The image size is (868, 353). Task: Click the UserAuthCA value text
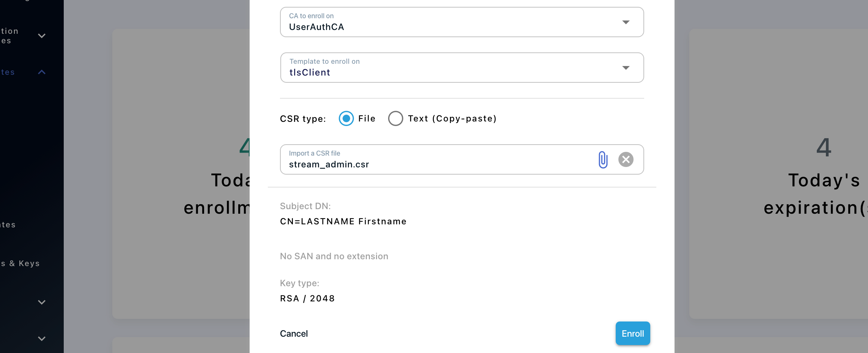[317, 27]
